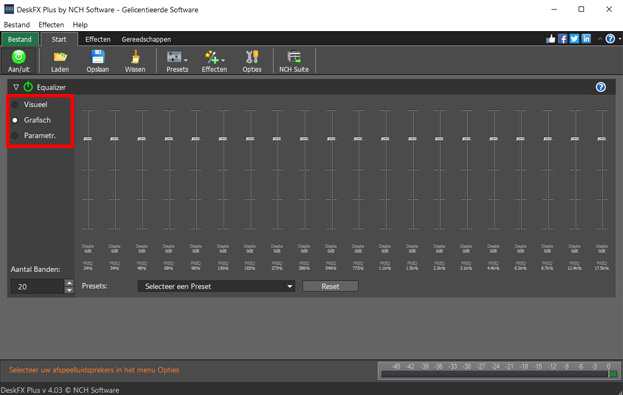Click the Opslaan disk icon
The width and height of the screenshot is (623, 395).
coord(98,57)
